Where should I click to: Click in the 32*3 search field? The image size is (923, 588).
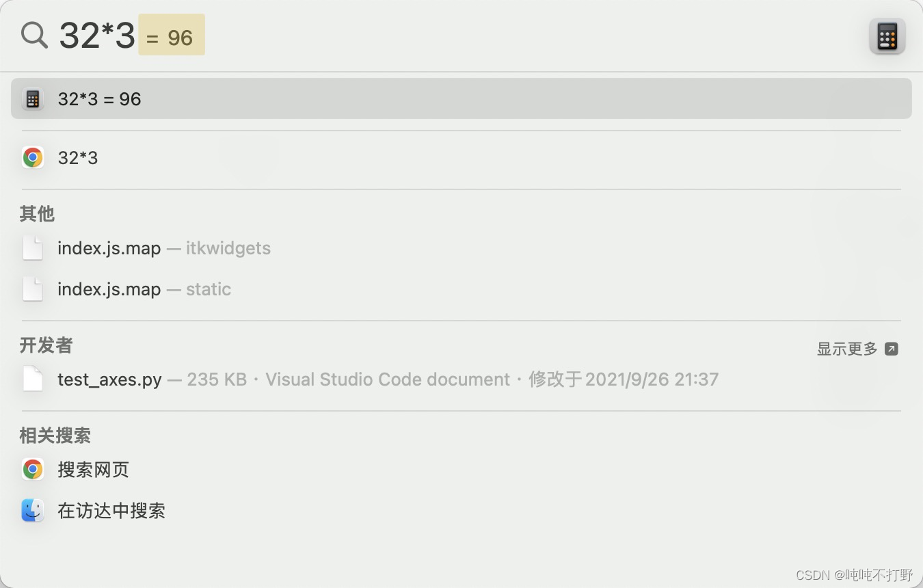click(x=97, y=36)
